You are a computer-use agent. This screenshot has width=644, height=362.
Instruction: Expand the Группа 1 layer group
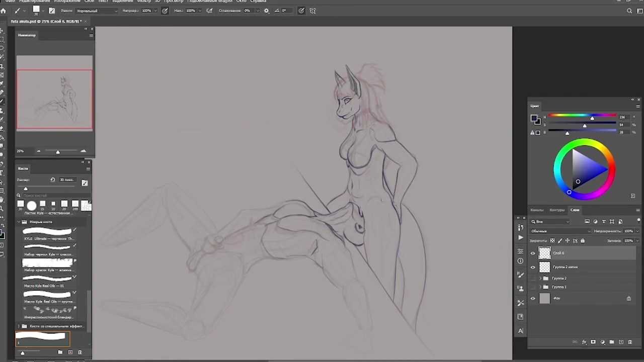point(540,287)
